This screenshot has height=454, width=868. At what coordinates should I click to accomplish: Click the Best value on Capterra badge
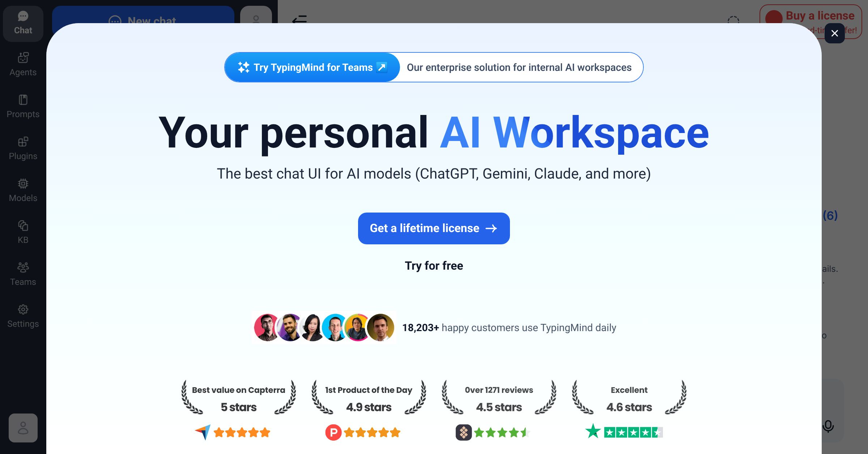point(239,398)
